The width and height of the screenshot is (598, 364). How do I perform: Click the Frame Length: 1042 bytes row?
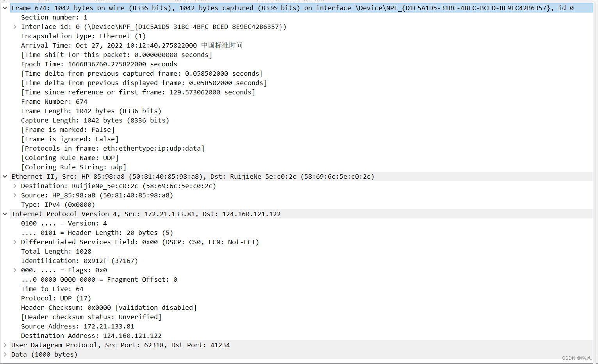click(x=91, y=111)
